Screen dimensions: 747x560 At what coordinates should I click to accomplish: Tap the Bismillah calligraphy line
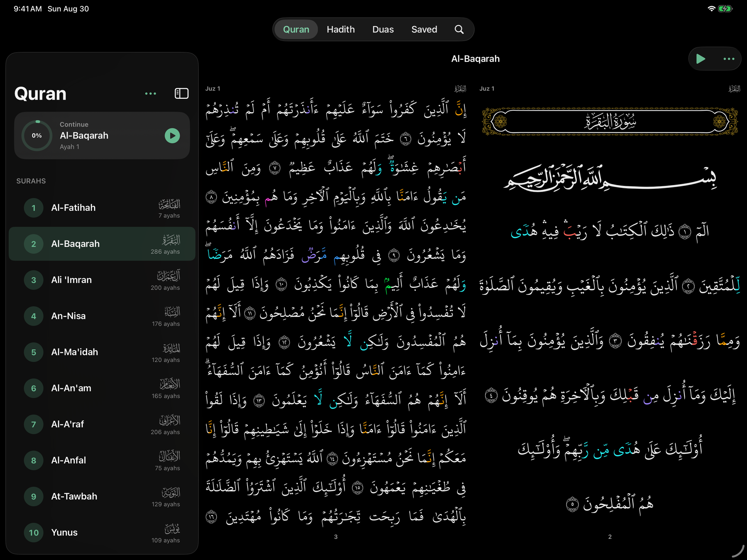coord(610,178)
